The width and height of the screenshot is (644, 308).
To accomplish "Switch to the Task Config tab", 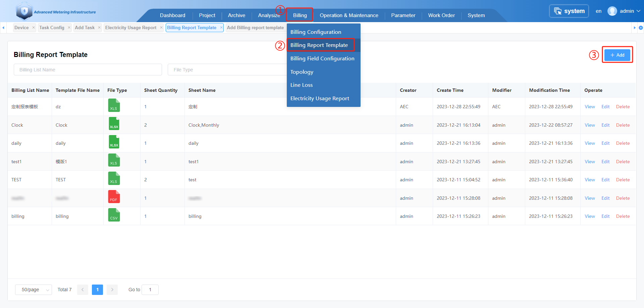I will [x=52, y=27].
